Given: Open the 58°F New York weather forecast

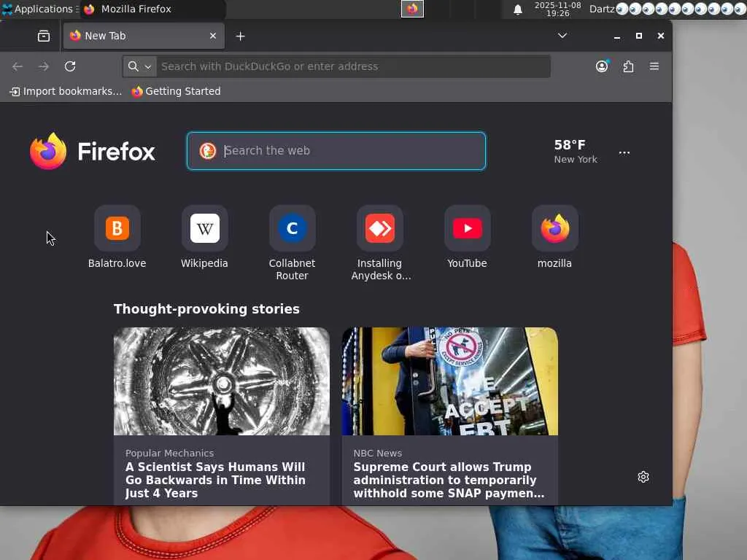Looking at the screenshot, I should tap(576, 152).
